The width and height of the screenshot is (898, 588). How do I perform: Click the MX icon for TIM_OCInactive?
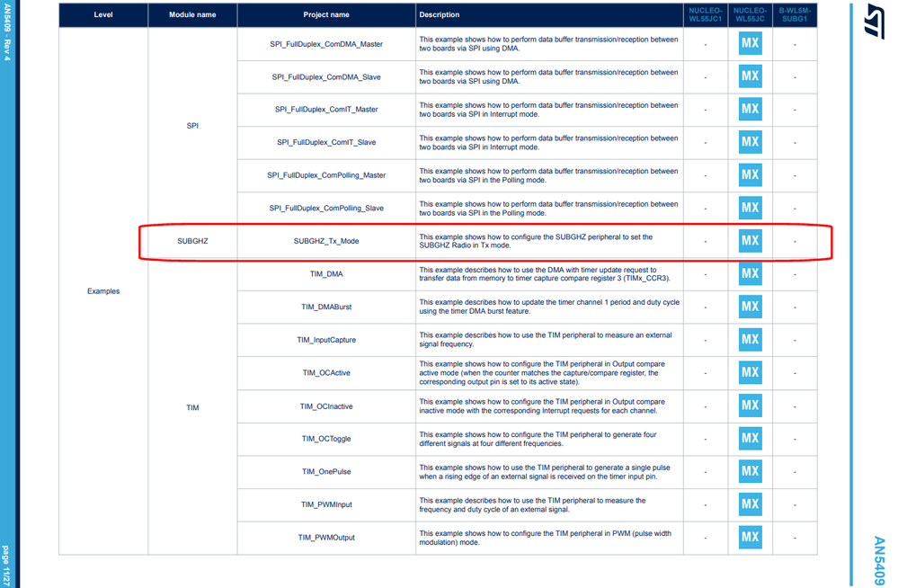point(750,405)
